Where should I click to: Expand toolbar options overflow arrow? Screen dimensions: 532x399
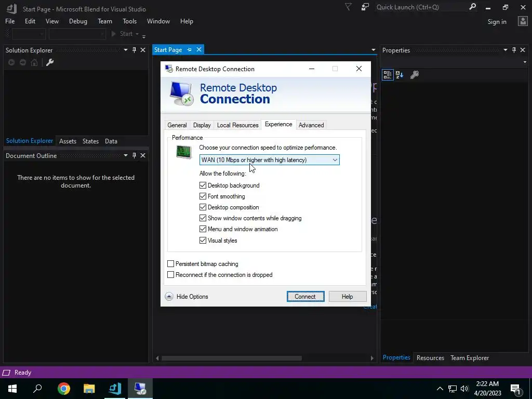[x=144, y=36]
